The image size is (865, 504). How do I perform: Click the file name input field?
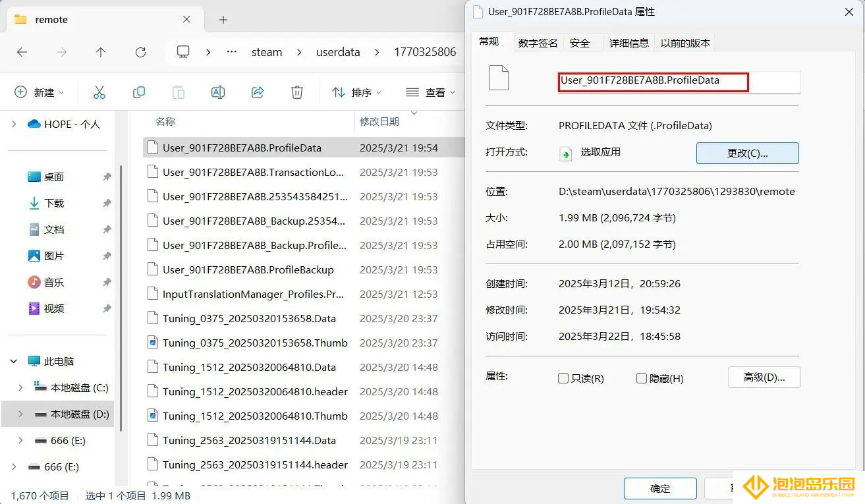pyautogui.click(x=679, y=82)
